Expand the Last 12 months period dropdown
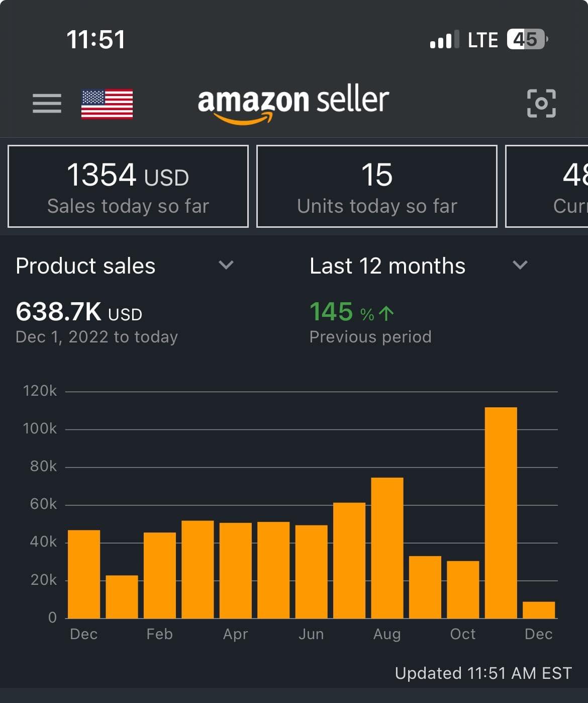Screen dimensions: 588x703 pyautogui.click(x=520, y=265)
